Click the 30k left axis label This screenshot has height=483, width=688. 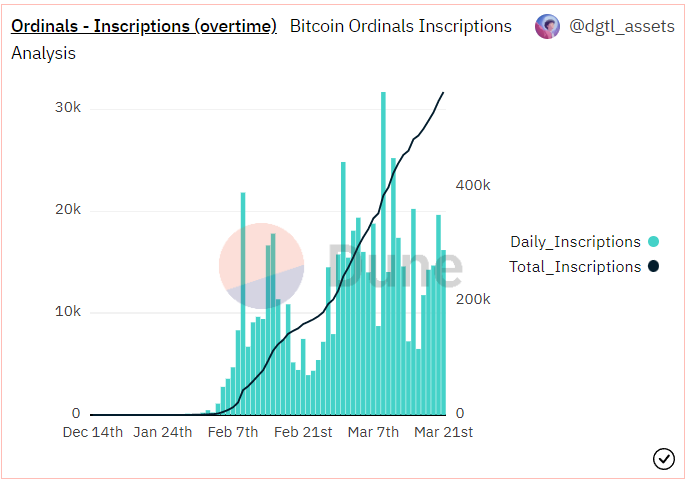pyautogui.click(x=68, y=107)
